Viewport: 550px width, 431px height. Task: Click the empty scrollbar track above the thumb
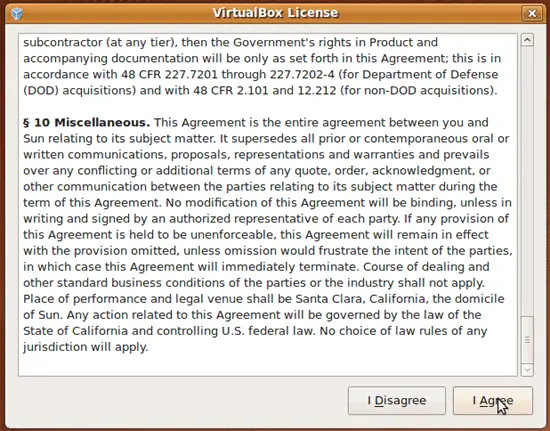[x=527, y=181]
